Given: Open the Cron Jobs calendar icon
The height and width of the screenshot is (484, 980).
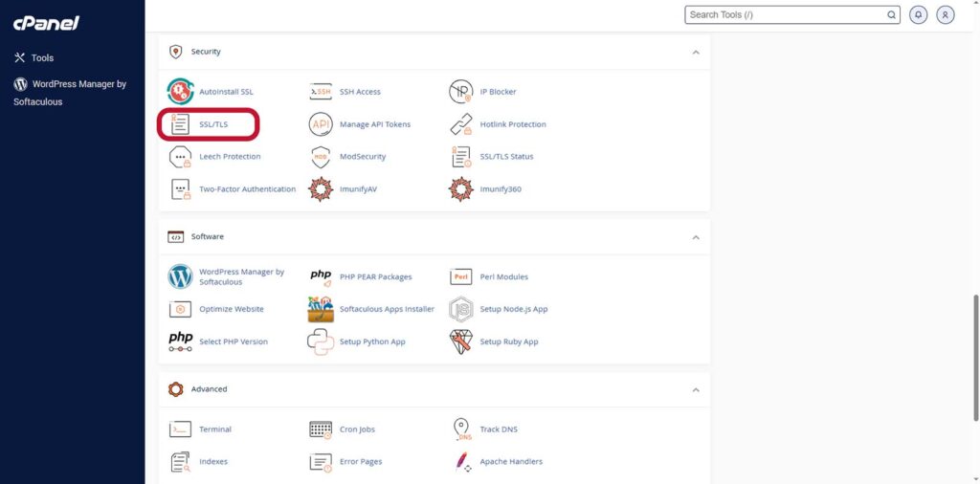Looking at the screenshot, I should tap(321, 429).
